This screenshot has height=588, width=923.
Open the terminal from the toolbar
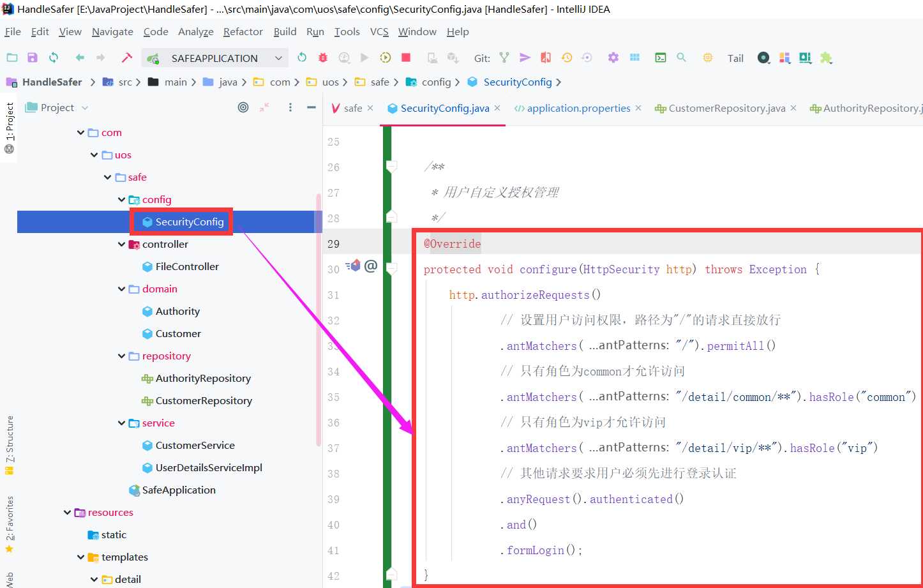click(661, 57)
